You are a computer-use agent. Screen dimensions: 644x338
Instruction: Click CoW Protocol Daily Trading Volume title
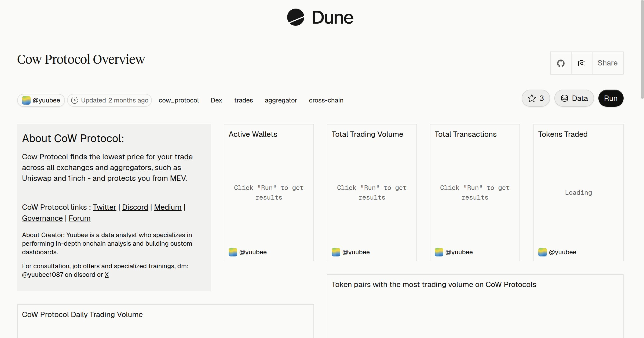pyautogui.click(x=82, y=315)
